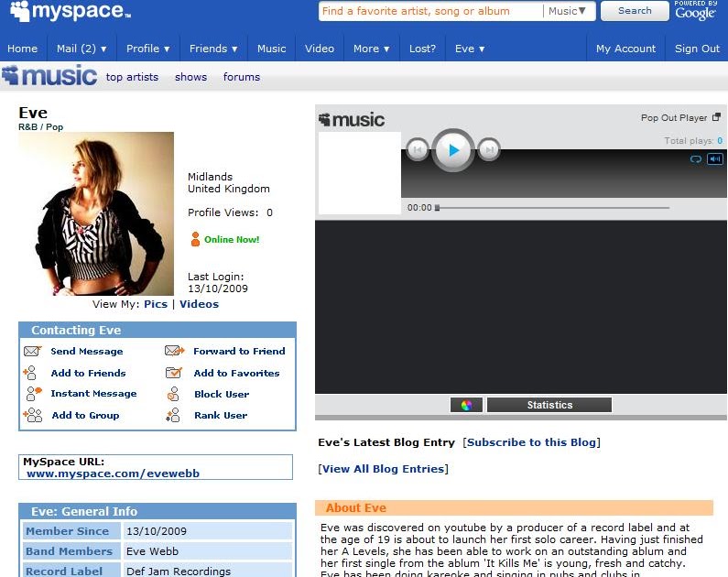Screen dimensions: 728x577
Task: Play the track in music player
Action: coord(453,150)
